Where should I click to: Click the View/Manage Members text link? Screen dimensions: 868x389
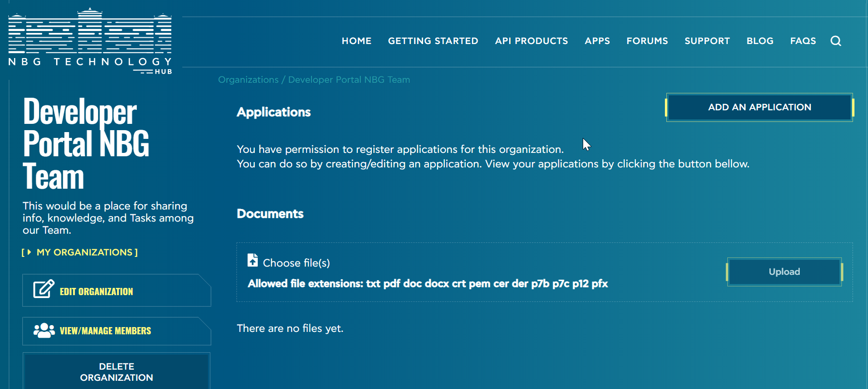(105, 331)
